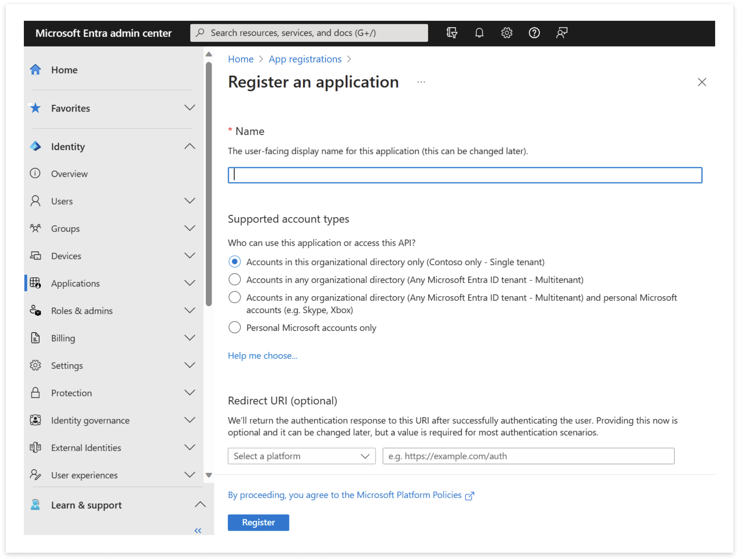739x560 pixels.
Task: Open notifications via the bell icon
Action: pos(479,33)
